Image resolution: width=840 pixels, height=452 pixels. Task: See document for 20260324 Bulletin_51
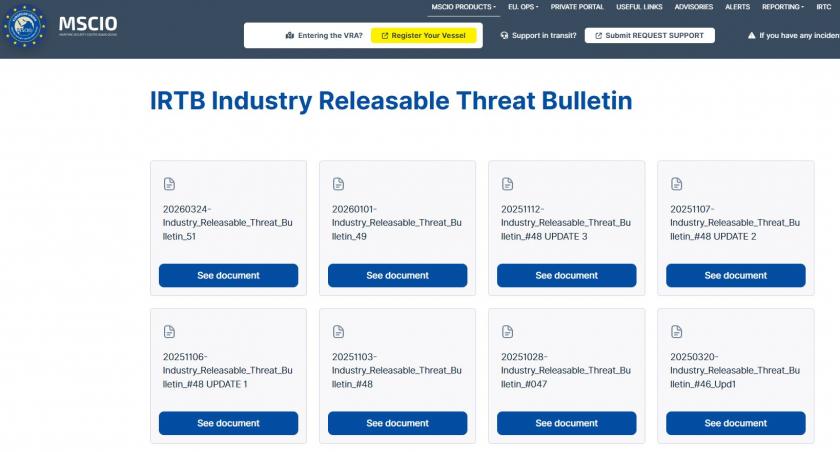pos(228,275)
